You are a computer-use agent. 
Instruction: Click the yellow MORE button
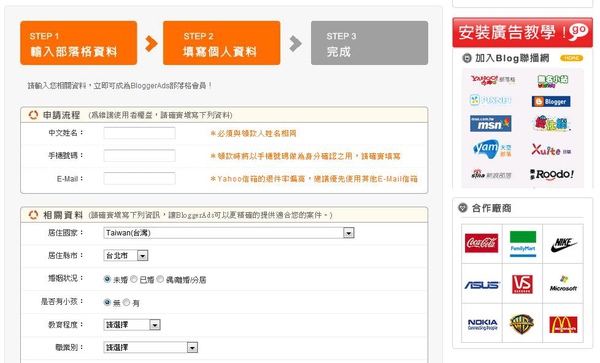[572, 58]
